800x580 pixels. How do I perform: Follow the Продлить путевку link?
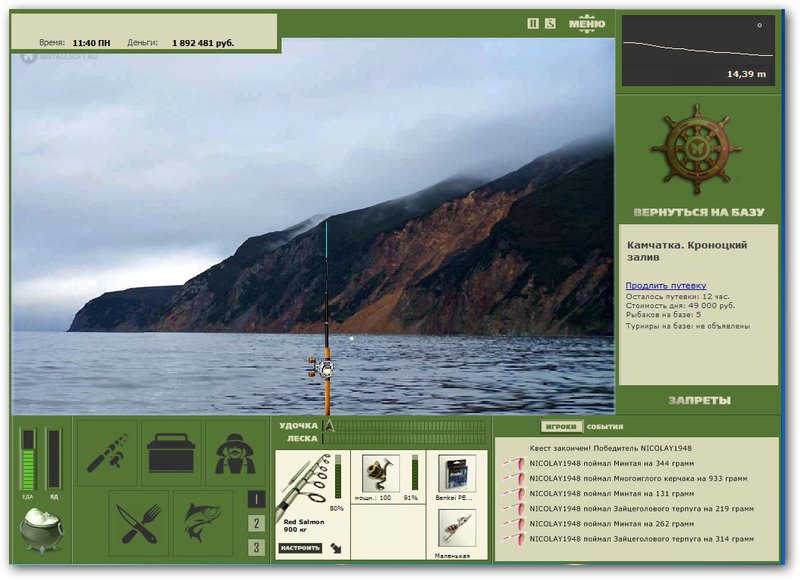point(666,285)
